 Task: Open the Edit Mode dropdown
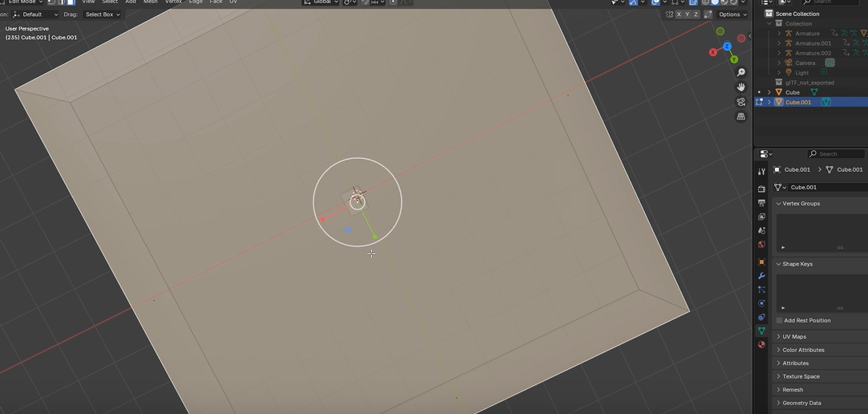pos(22,2)
